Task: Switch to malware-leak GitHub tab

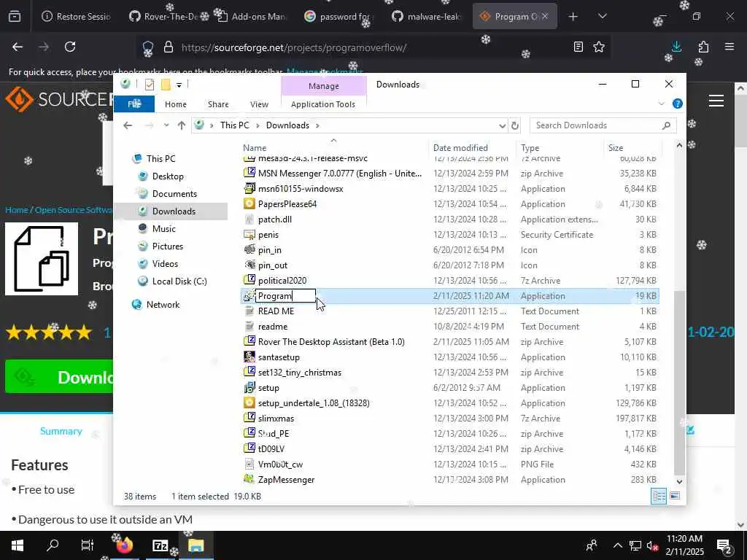Action: pos(426,17)
